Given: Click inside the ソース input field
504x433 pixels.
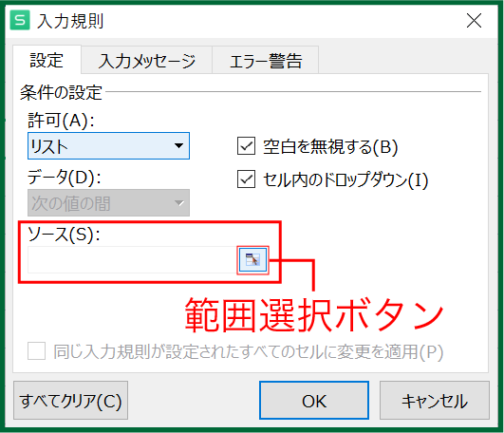Looking at the screenshot, I should (x=132, y=260).
